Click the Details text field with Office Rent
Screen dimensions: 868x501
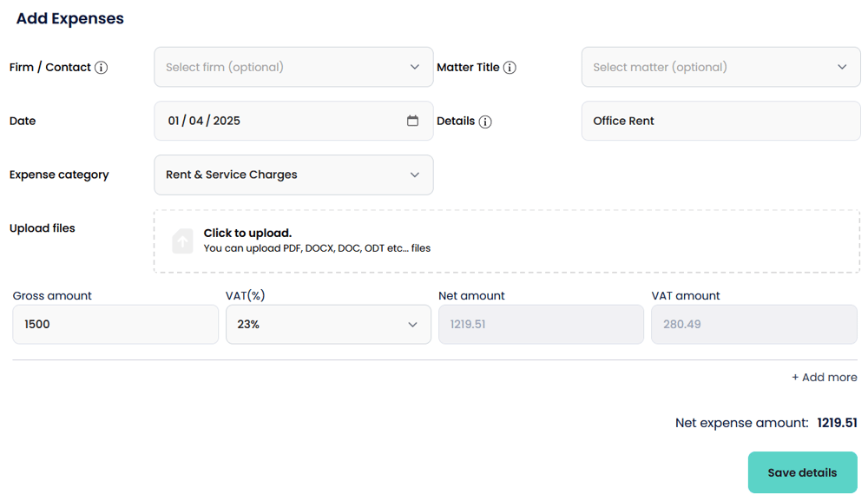720,121
